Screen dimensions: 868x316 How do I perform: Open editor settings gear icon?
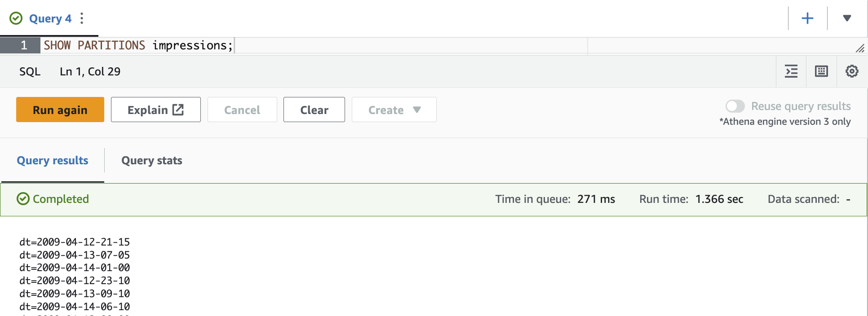[x=852, y=71]
